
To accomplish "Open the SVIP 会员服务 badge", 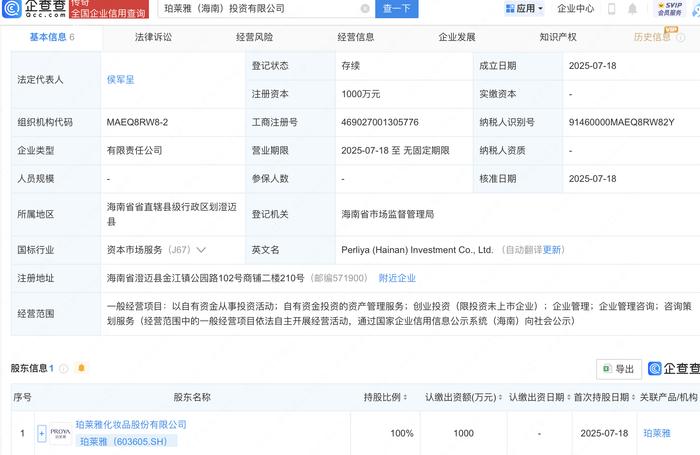I will coord(670,8).
